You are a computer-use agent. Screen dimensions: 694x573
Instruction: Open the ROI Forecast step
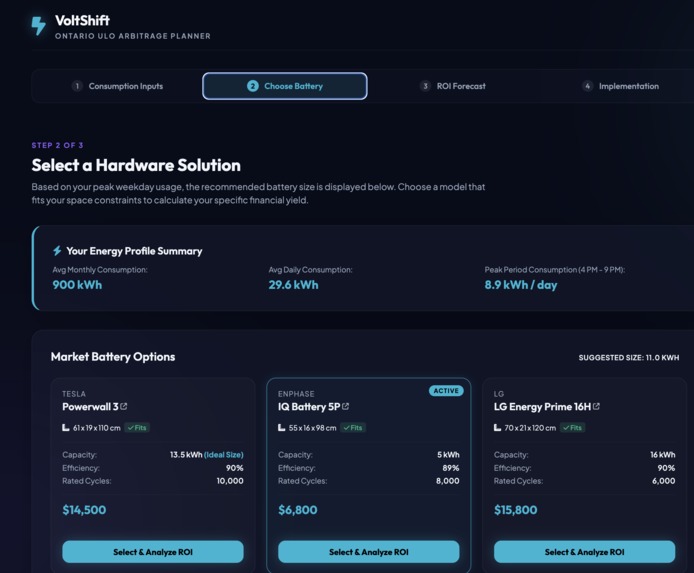pos(453,86)
